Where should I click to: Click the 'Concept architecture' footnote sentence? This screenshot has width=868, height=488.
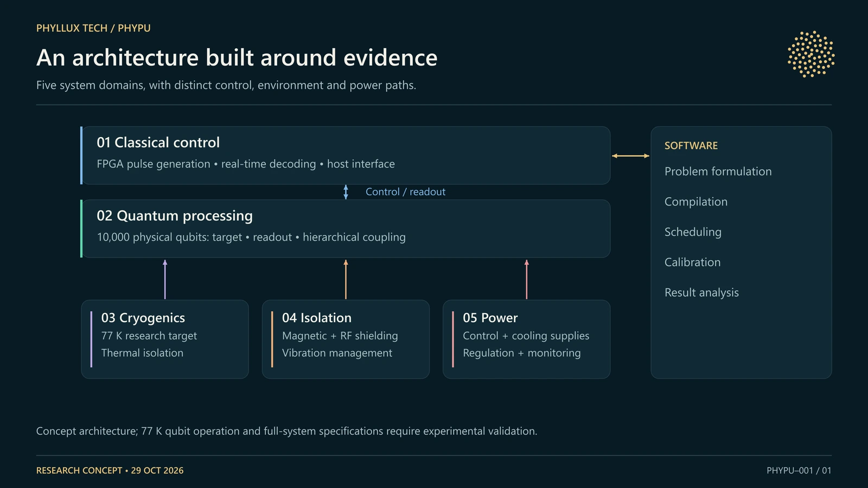tap(286, 431)
